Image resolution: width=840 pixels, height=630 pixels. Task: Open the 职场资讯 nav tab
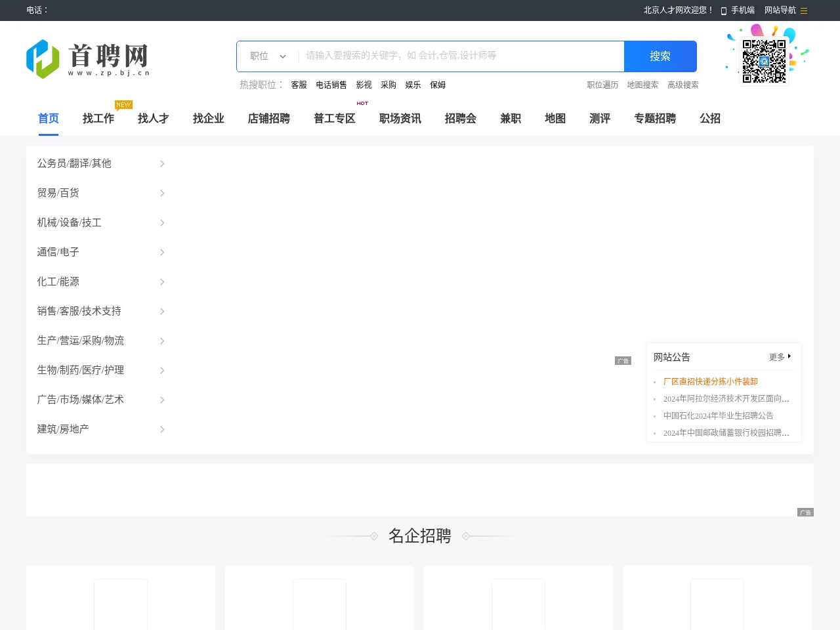pos(400,119)
